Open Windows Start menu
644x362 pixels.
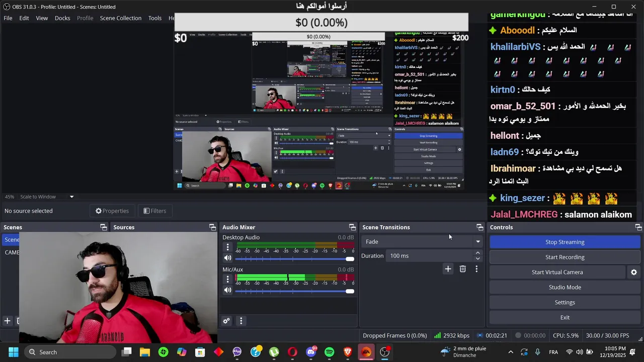(x=14, y=352)
